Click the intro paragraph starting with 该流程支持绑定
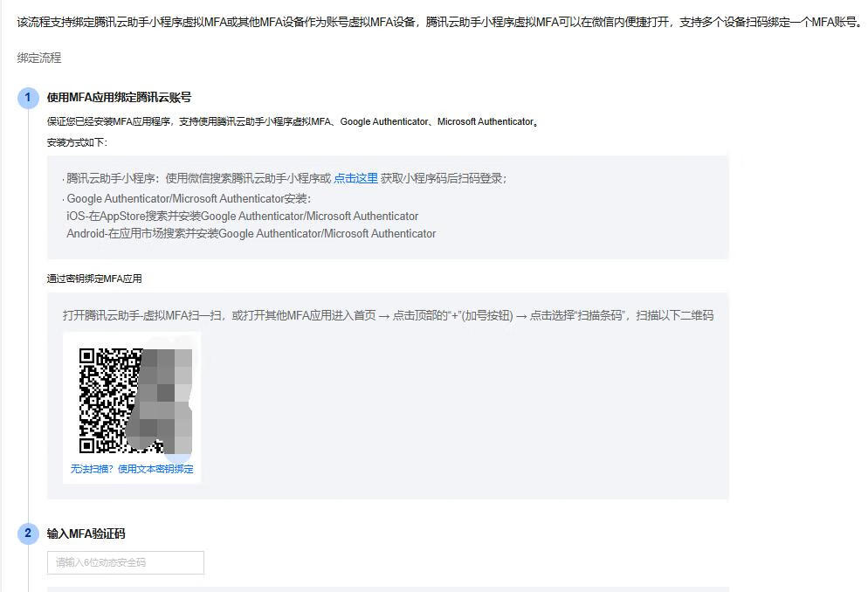 pos(437,21)
